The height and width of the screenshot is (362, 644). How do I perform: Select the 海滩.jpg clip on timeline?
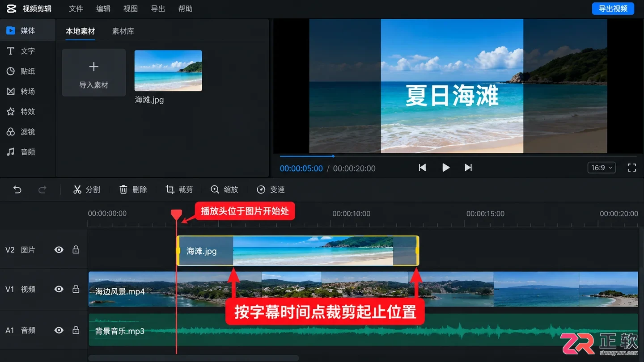click(x=298, y=251)
